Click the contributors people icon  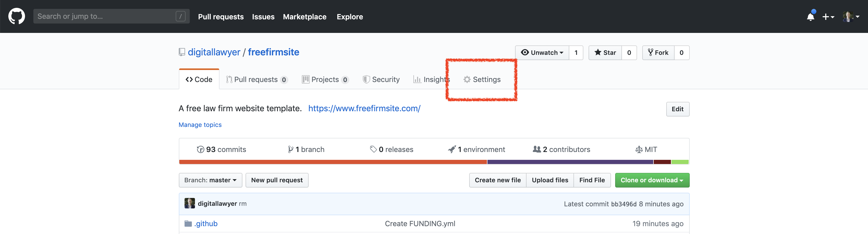537,149
